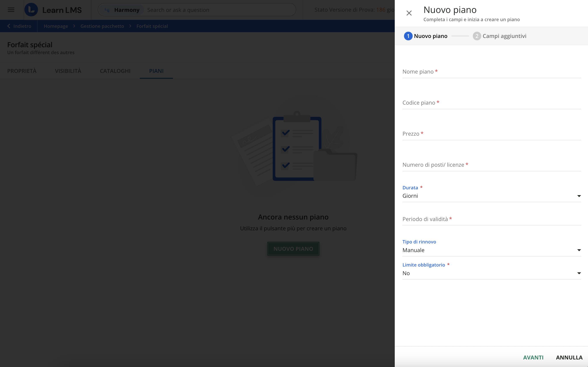
Task: Open the Durata dropdown showing Giorni
Action: pos(492,196)
